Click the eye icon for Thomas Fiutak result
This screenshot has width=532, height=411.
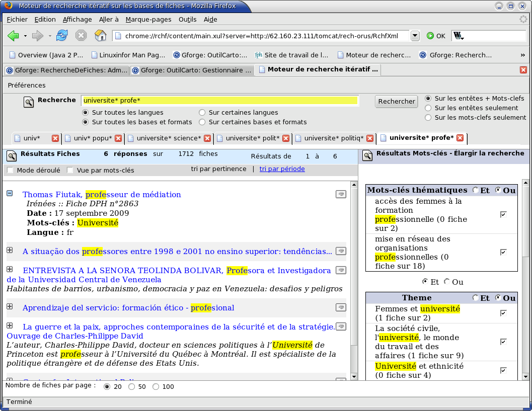pyautogui.click(x=341, y=194)
